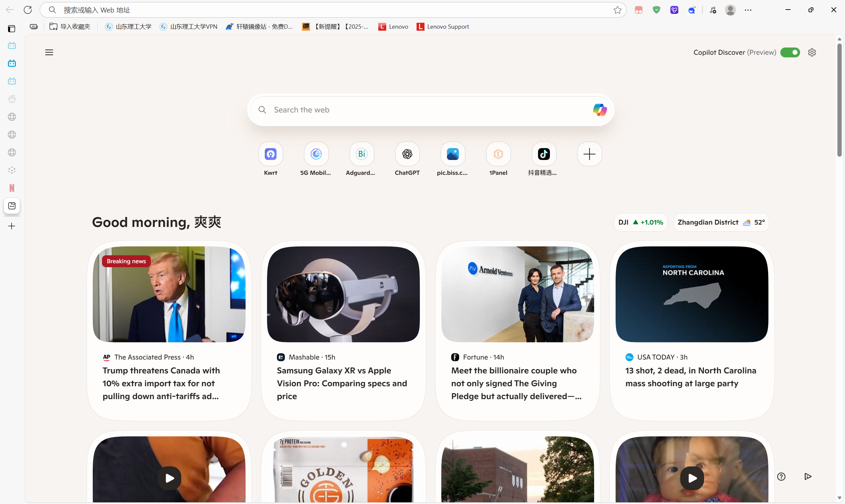Open the 山东理工大学VPN bookmark

[188, 26]
